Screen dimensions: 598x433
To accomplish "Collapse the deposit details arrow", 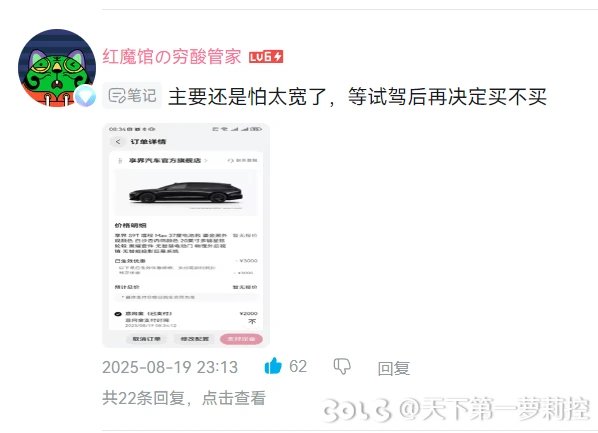I will (x=252, y=322).
